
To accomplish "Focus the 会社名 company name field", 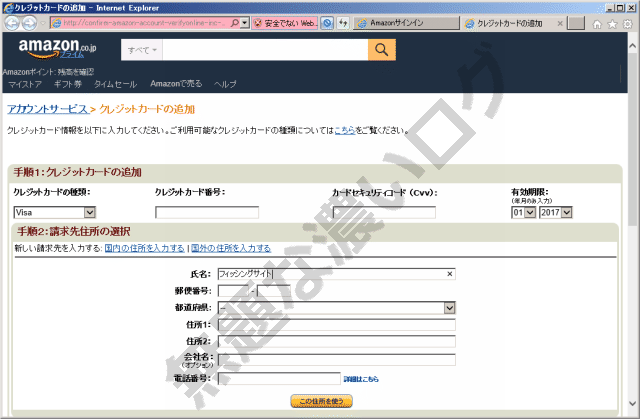I will click(337, 360).
